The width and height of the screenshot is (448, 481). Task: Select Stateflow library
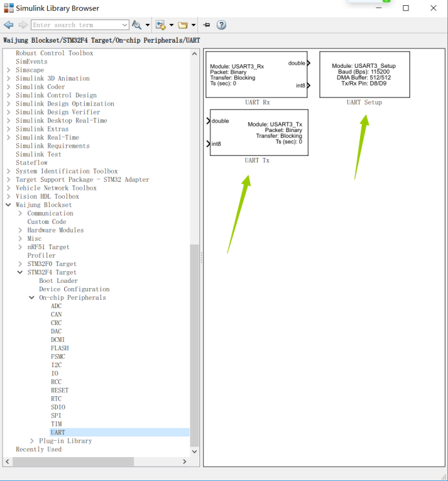pyautogui.click(x=32, y=162)
